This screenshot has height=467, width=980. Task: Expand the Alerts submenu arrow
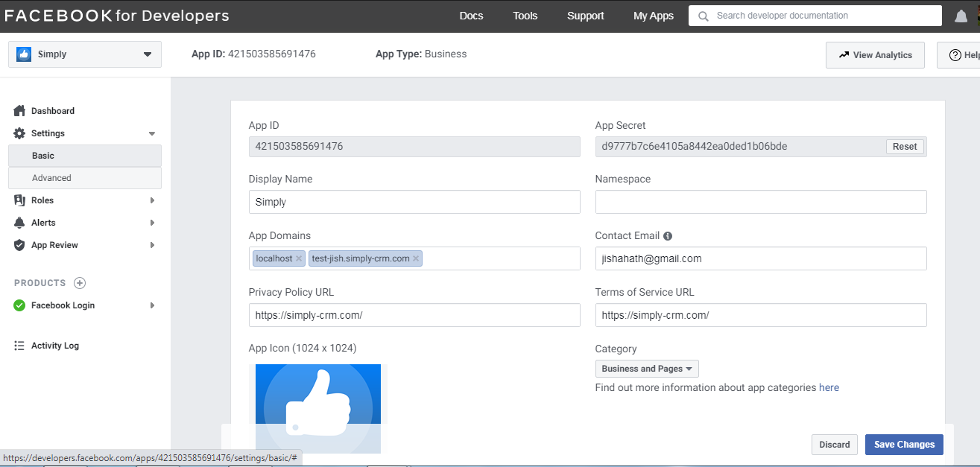point(152,223)
